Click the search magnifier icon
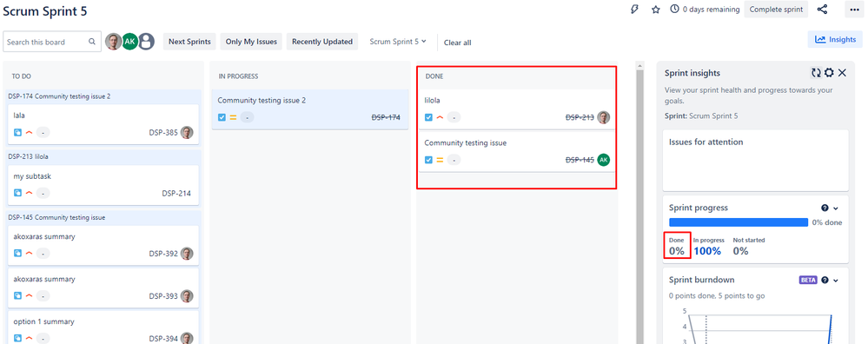Image resolution: width=868 pixels, height=344 pixels. (92, 42)
